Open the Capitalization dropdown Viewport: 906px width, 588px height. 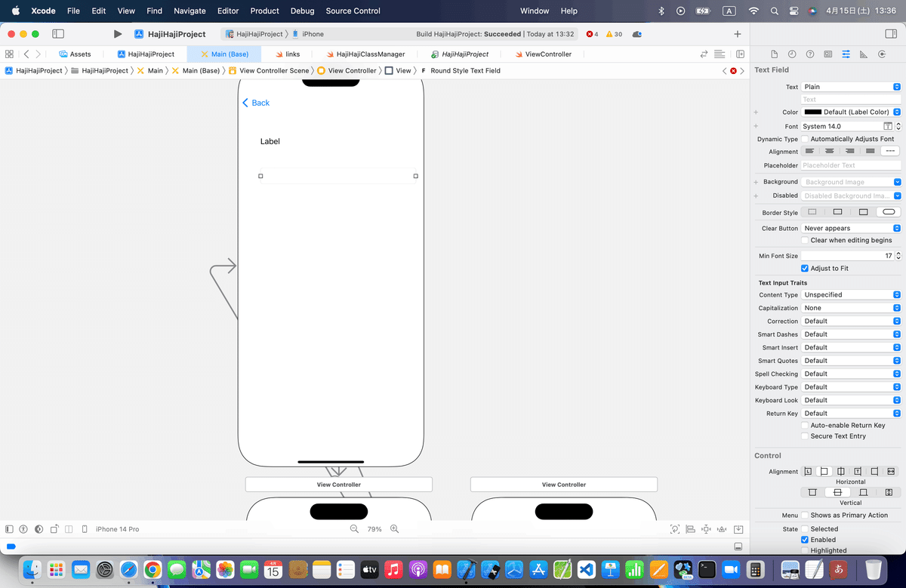pyautogui.click(x=851, y=308)
